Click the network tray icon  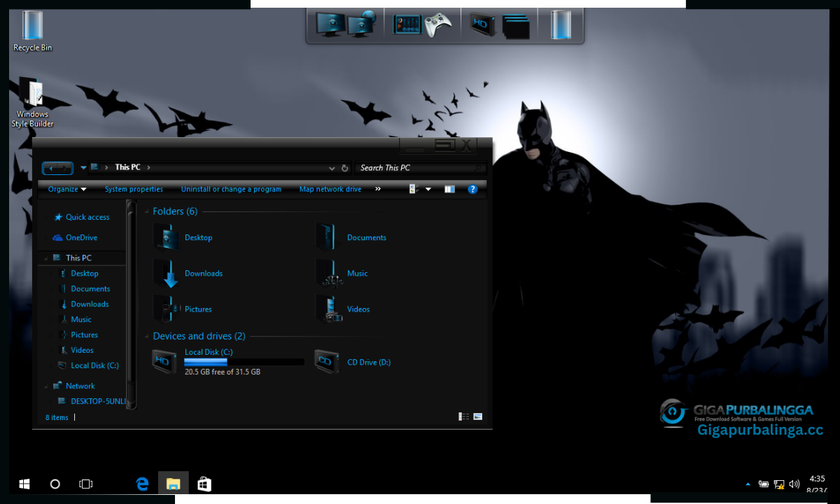pos(779,484)
